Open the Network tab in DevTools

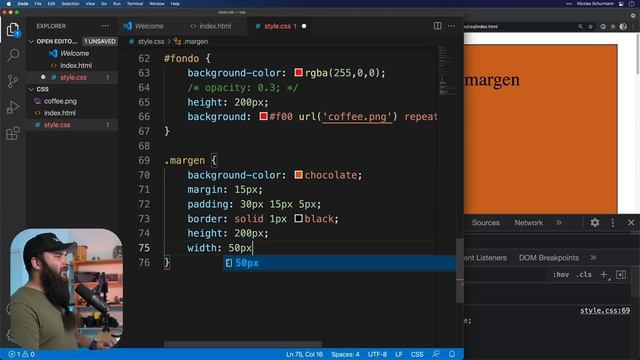point(529,222)
